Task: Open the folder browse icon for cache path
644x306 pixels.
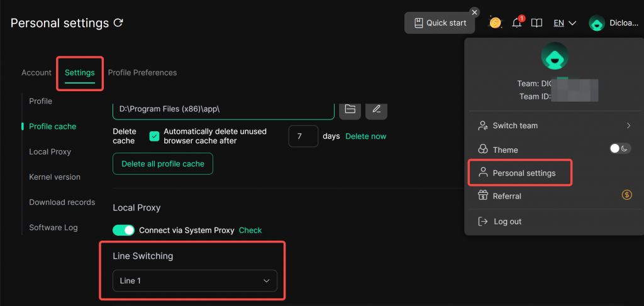Action: coord(350,109)
